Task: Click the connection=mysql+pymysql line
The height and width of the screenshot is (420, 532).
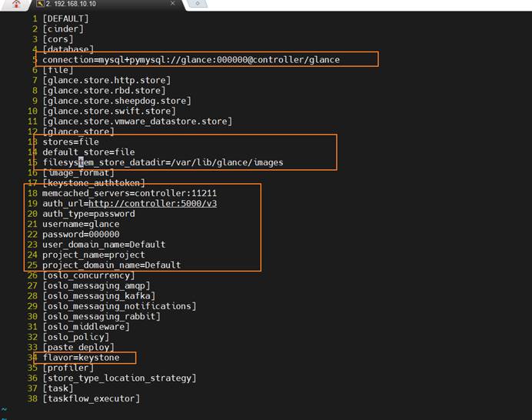Action: (191, 60)
